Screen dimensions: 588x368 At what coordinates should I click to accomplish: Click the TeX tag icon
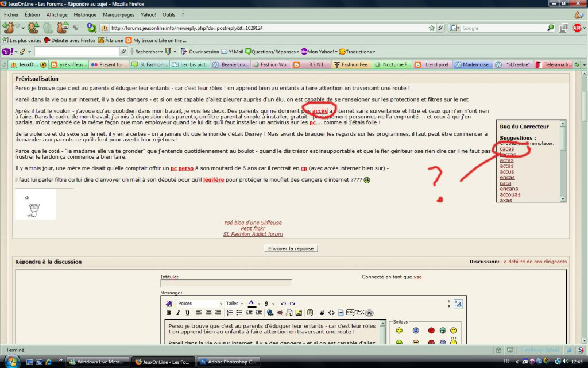[x=359, y=313]
